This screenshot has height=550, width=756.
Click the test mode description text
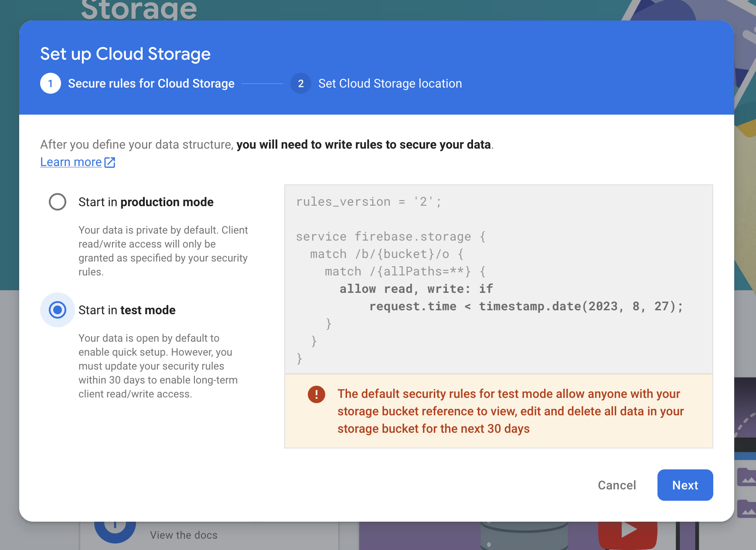coord(158,366)
